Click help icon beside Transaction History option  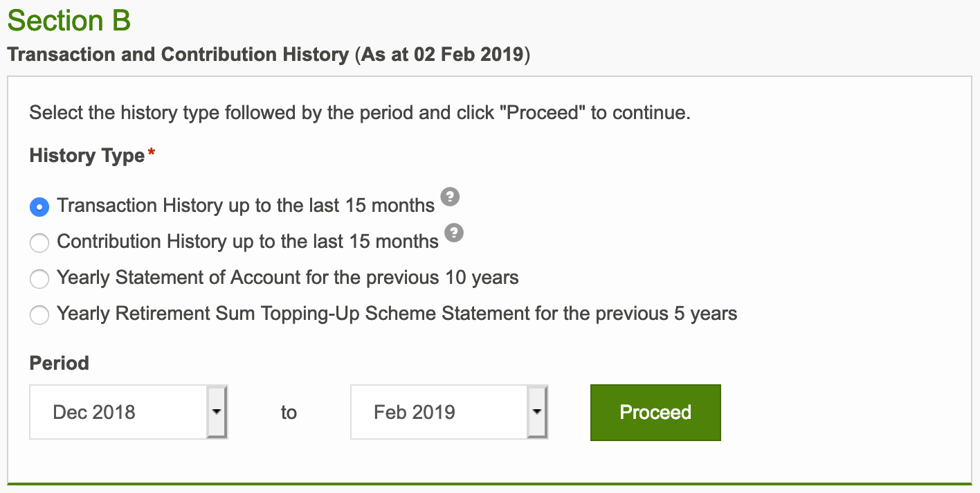pyautogui.click(x=450, y=197)
